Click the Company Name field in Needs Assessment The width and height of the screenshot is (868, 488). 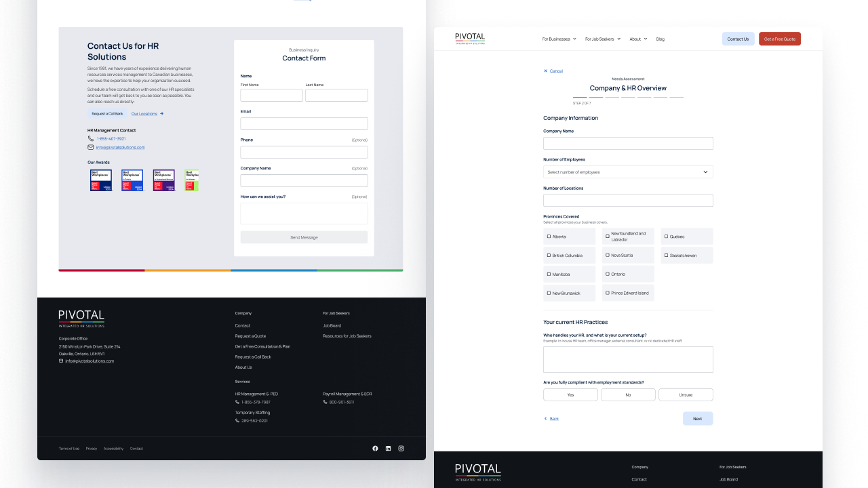coord(628,144)
